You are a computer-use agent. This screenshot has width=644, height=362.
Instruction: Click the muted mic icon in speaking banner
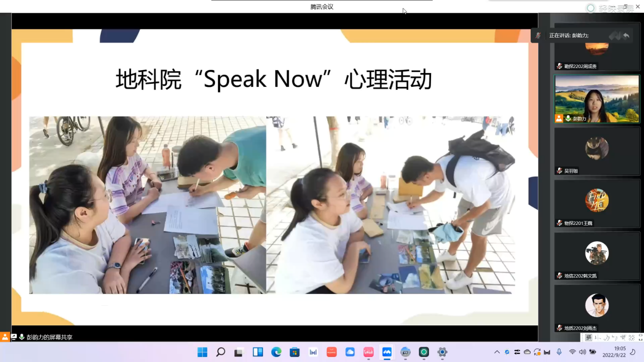coord(538,36)
